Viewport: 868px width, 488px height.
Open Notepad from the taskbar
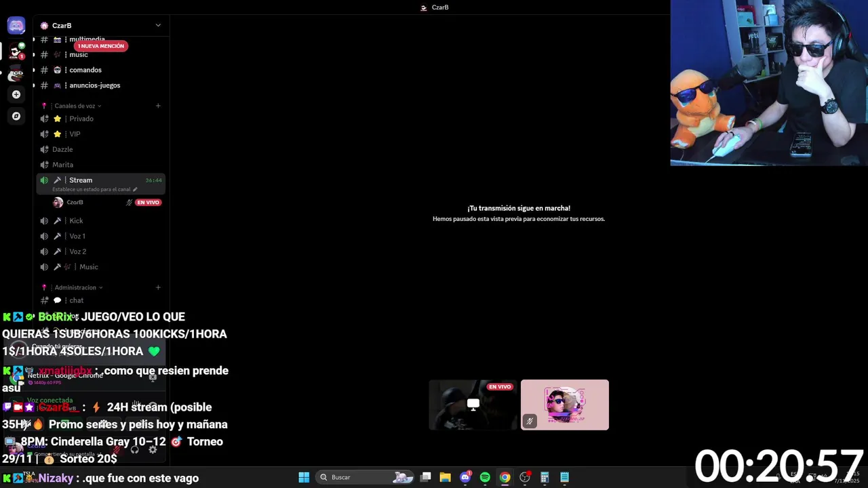pos(564,477)
